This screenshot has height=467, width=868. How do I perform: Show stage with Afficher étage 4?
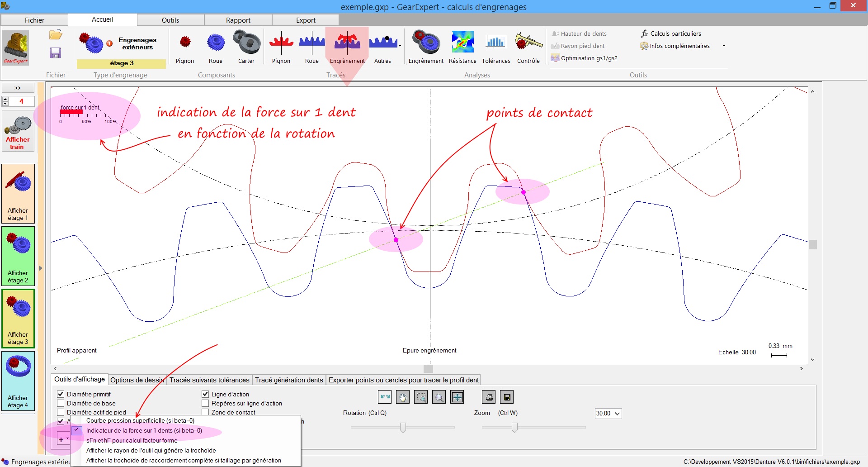click(18, 381)
